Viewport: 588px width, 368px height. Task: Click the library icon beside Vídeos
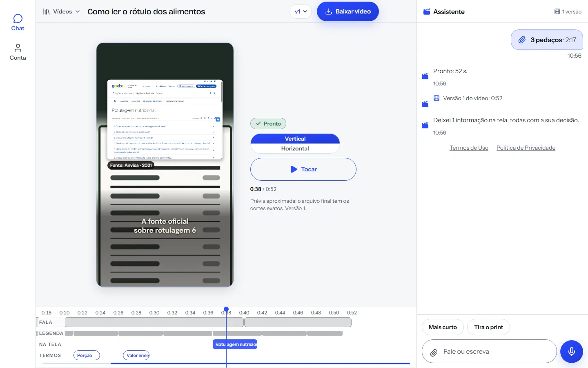47,11
